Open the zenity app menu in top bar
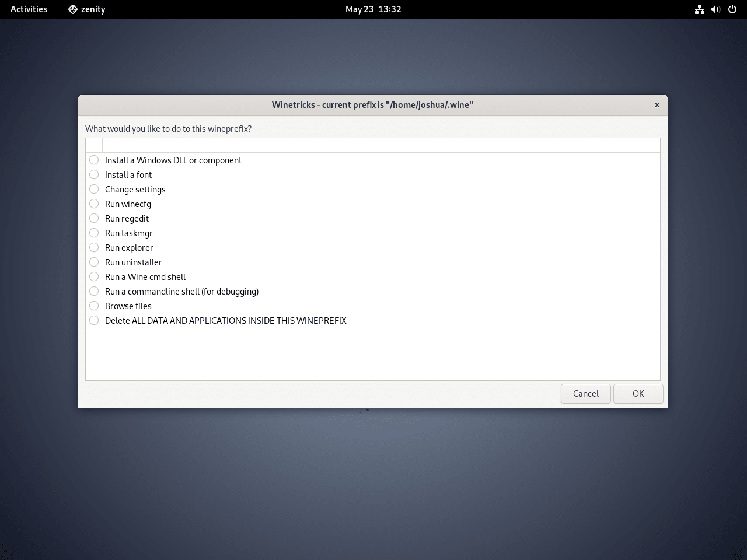 tap(87, 9)
